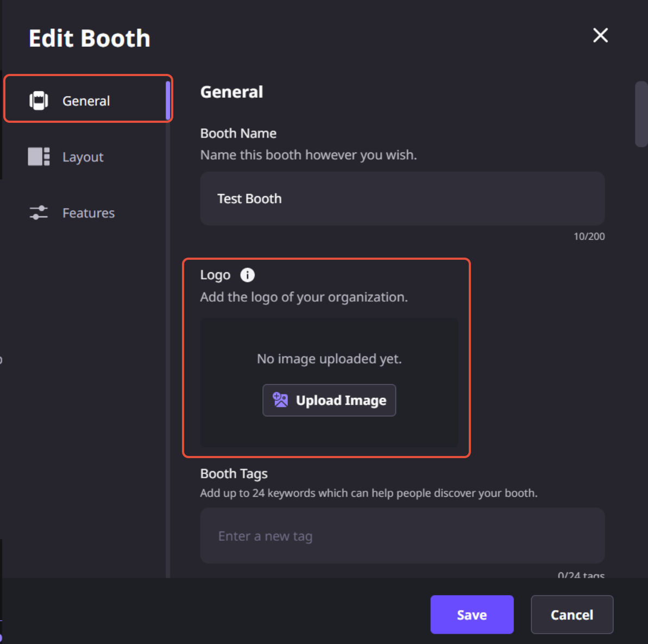Click the Enter a new tag field
This screenshot has width=648, height=644.
pos(402,536)
